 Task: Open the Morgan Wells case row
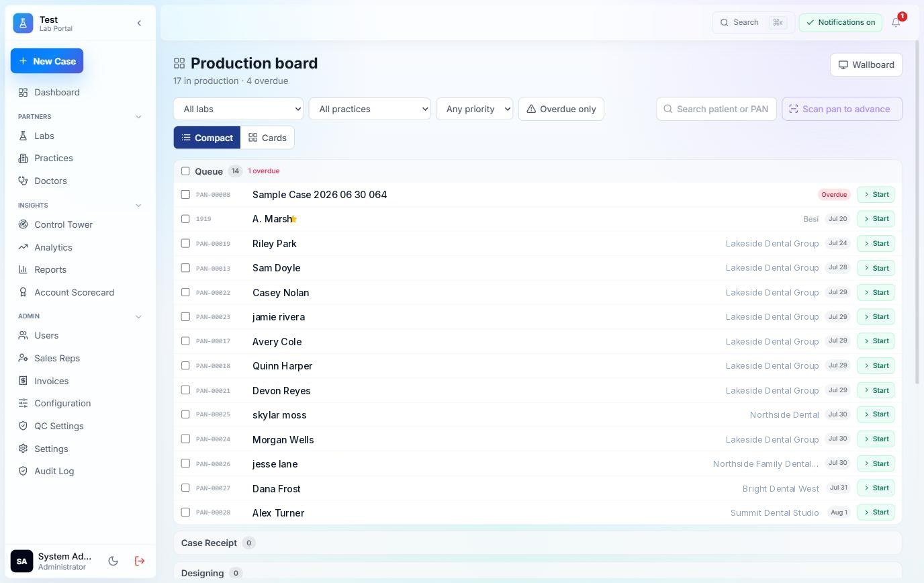pos(537,439)
